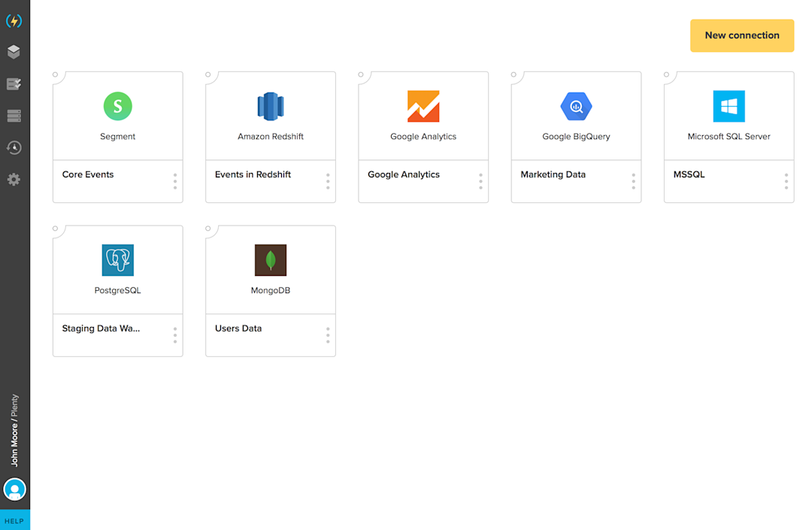Select the Core Events connection name

[x=88, y=174]
